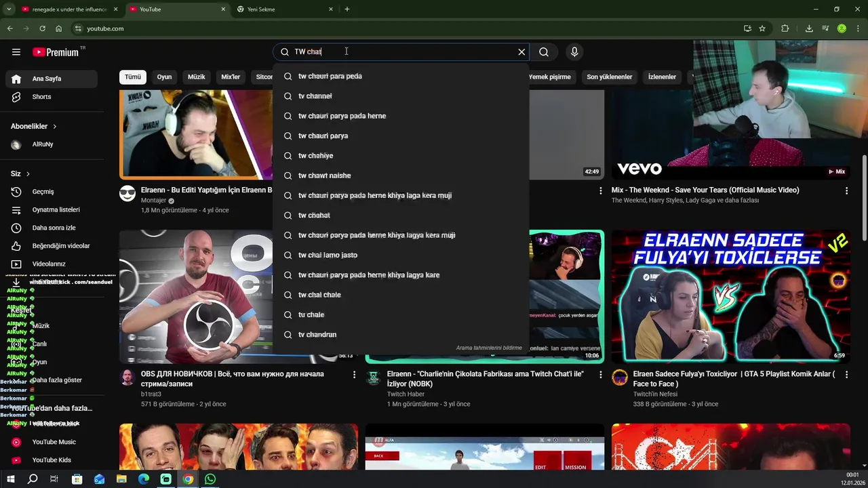Open Ana Sayfa in the sidebar
The height and width of the screenshot is (488, 868).
click(x=52, y=79)
